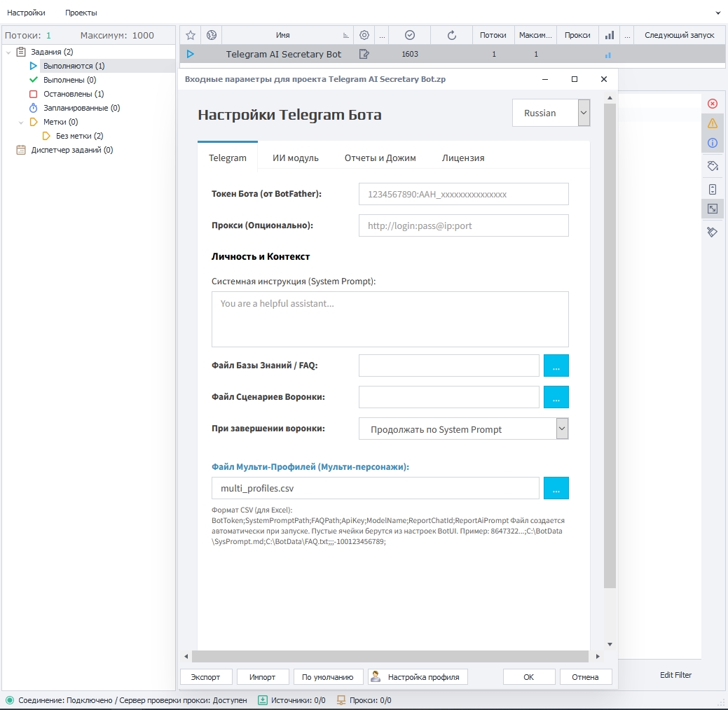The width and height of the screenshot is (728, 710).
Task: Click the sort icon next to Имя header
Action: coord(345,36)
